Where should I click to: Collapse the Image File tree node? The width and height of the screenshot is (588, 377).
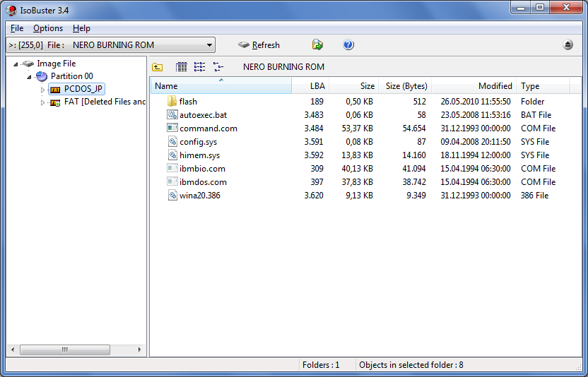tap(16, 64)
